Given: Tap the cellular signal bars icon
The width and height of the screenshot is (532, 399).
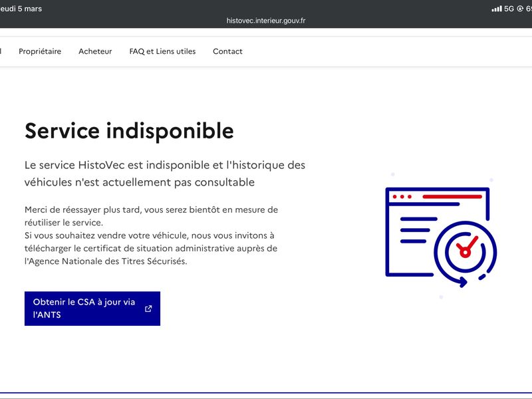Looking at the screenshot, I should tap(497, 9).
